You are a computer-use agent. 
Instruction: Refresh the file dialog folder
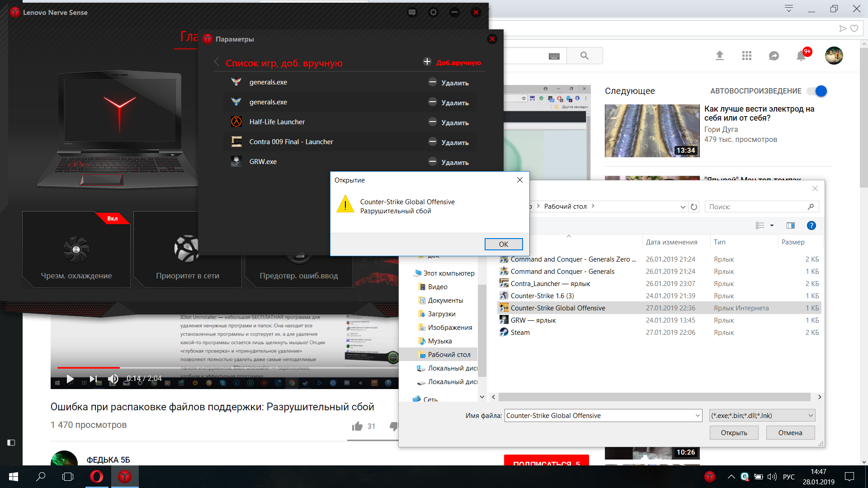[694, 207]
